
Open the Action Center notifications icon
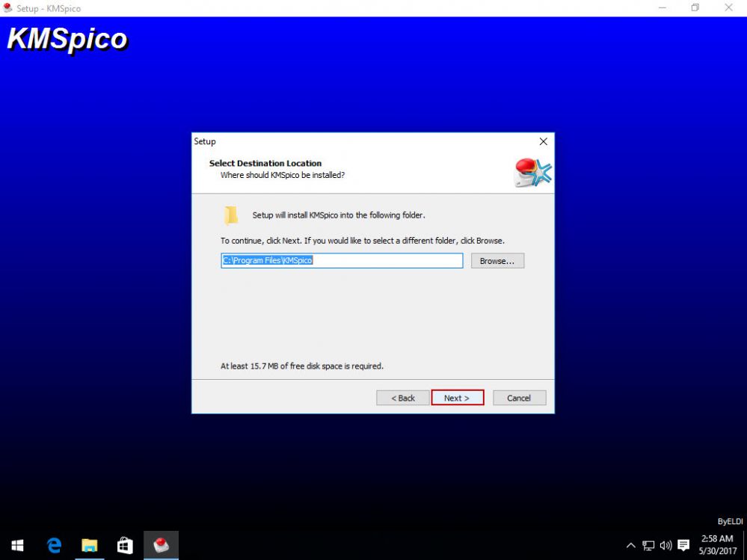[683, 545]
